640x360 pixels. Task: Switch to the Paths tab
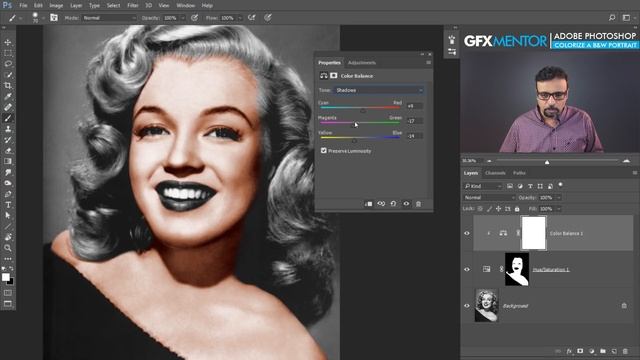coord(519,173)
